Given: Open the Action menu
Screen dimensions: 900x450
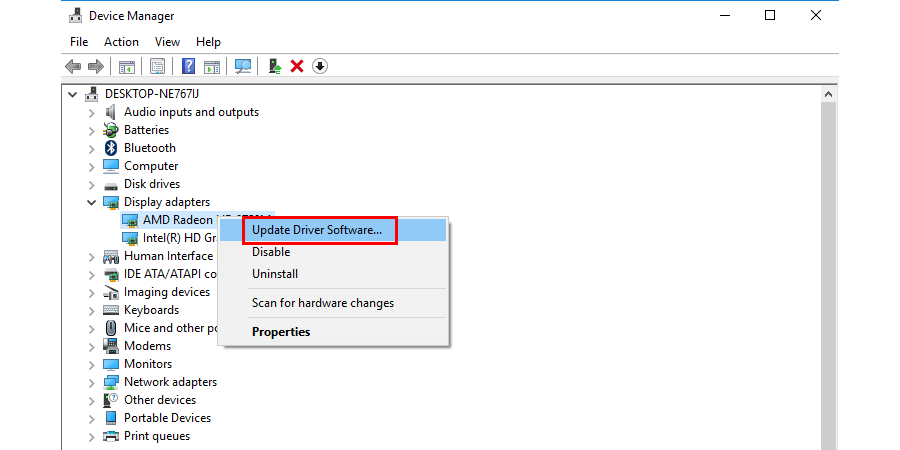Looking at the screenshot, I should click(121, 42).
